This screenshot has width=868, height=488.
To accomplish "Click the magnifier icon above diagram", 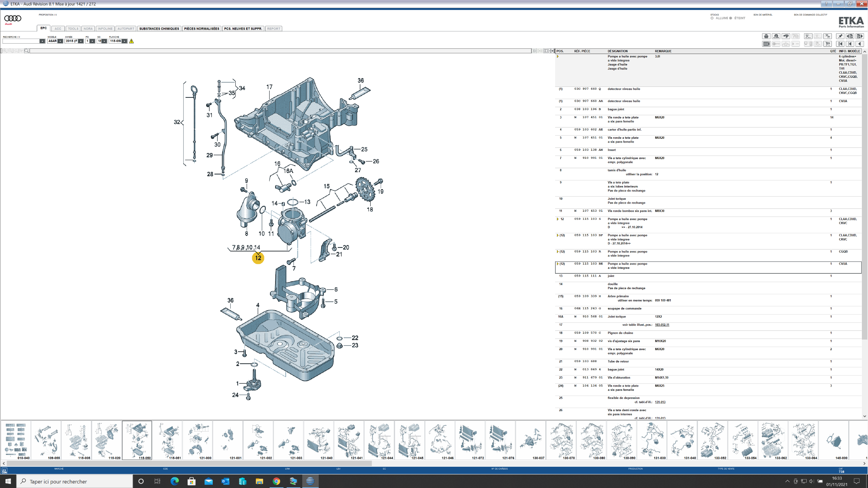I will click(26, 51).
